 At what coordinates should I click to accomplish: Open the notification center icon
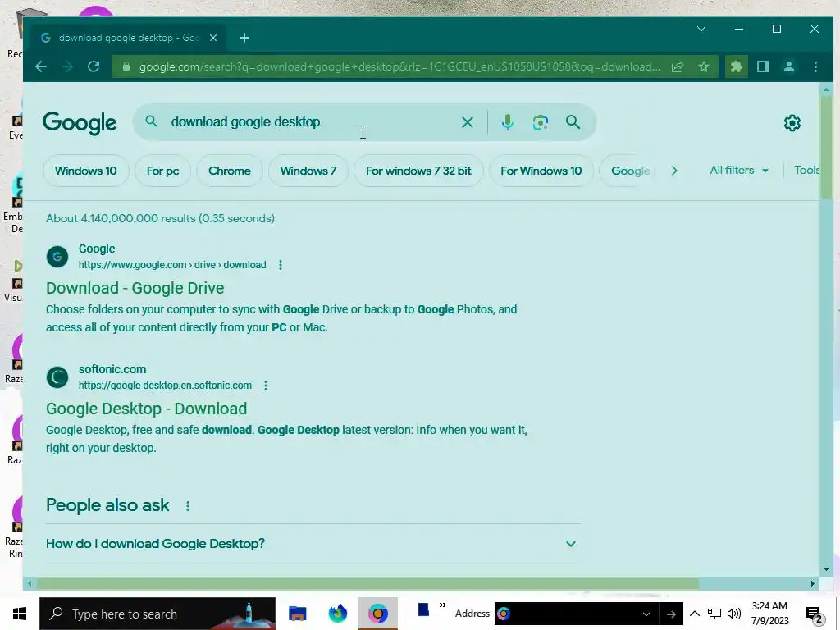815,615
